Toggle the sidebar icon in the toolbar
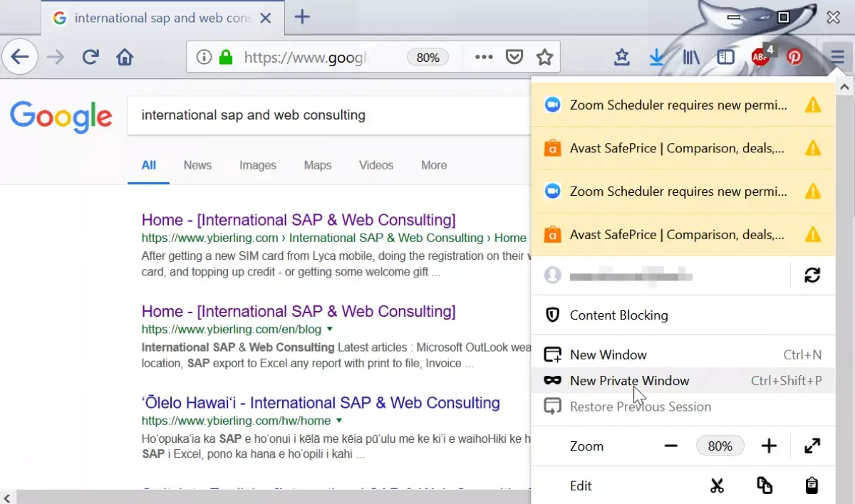This screenshot has width=855, height=504. click(725, 57)
